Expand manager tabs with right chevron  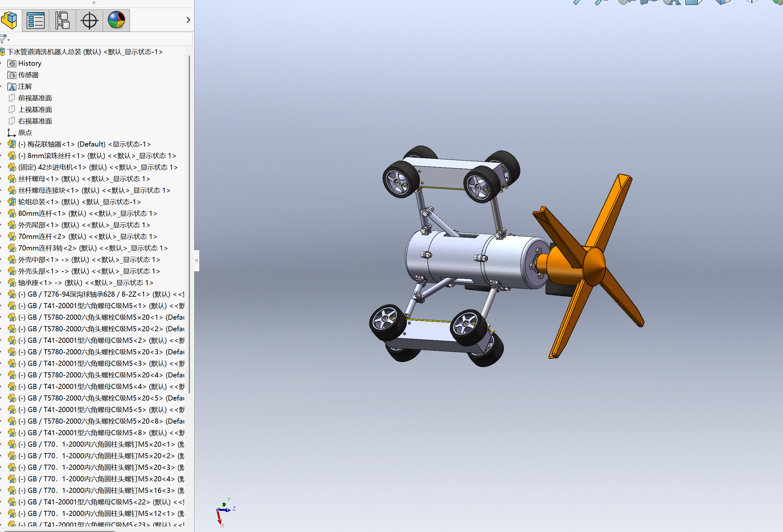(188, 20)
